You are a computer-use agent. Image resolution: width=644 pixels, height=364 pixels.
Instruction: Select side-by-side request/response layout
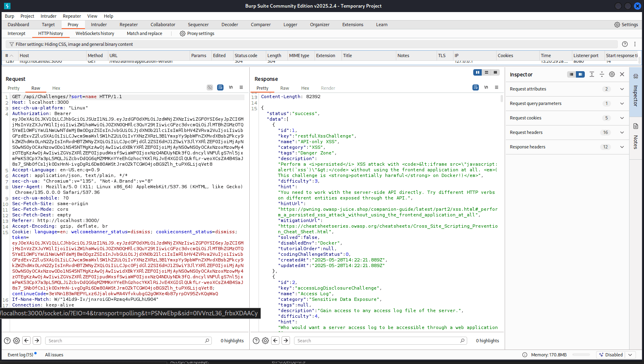pyautogui.click(x=478, y=72)
